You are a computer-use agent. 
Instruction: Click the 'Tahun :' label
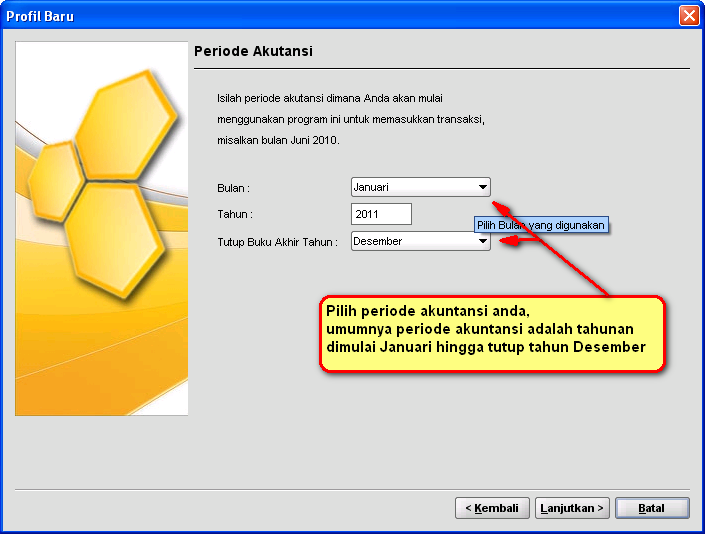[x=235, y=214]
